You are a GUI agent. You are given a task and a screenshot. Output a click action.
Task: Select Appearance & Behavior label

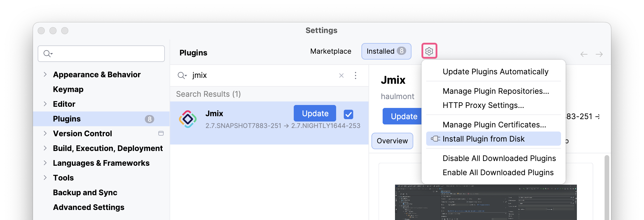point(97,74)
